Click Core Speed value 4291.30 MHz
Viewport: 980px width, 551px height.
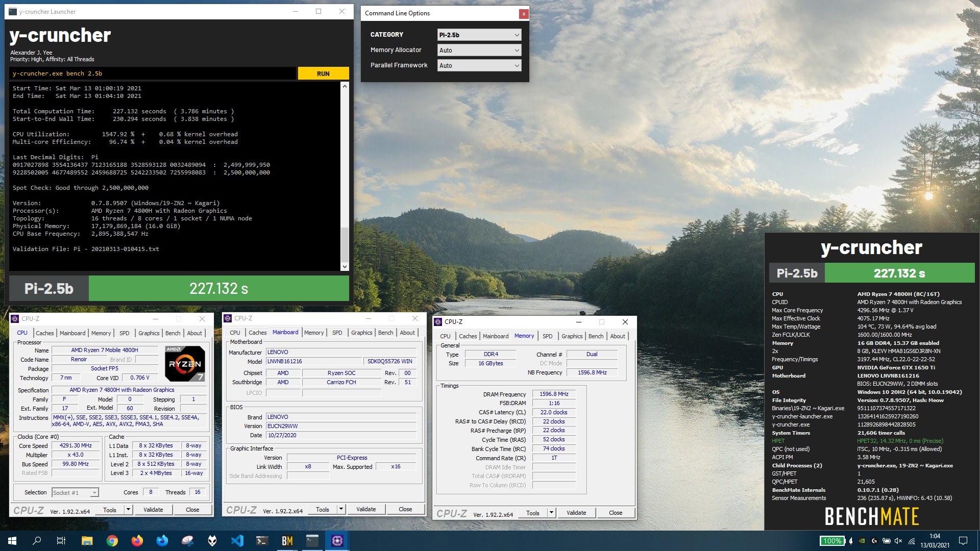76,445
